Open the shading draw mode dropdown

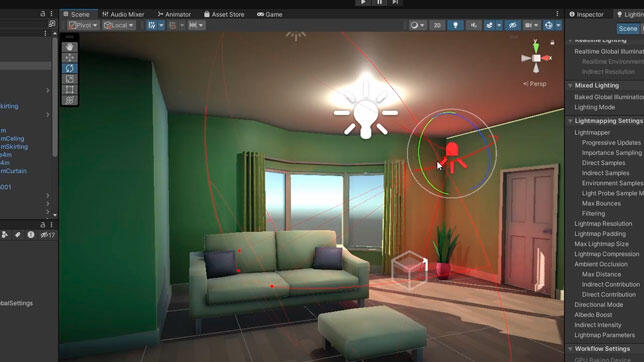coord(417,25)
